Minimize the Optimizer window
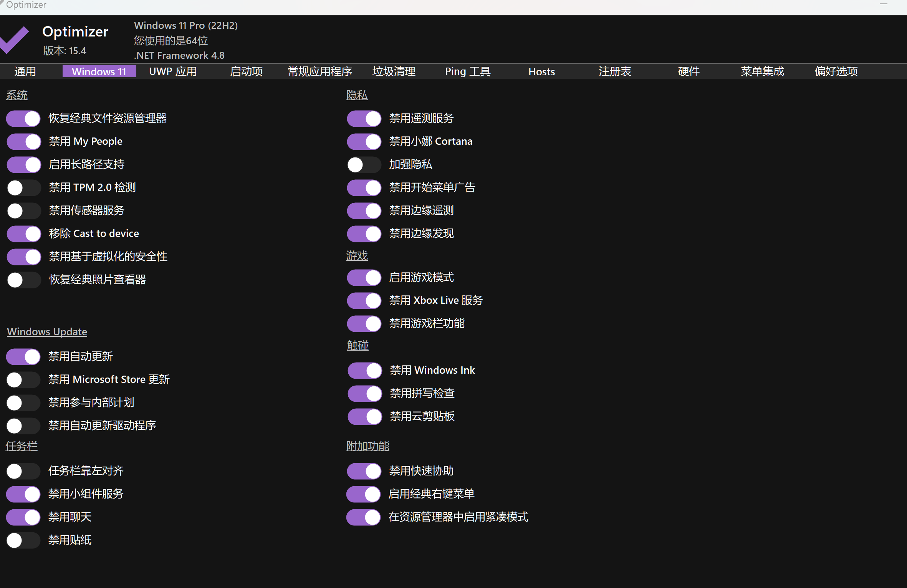Image resolution: width=907 pixels, height=588 pixels. click(883, 4)
